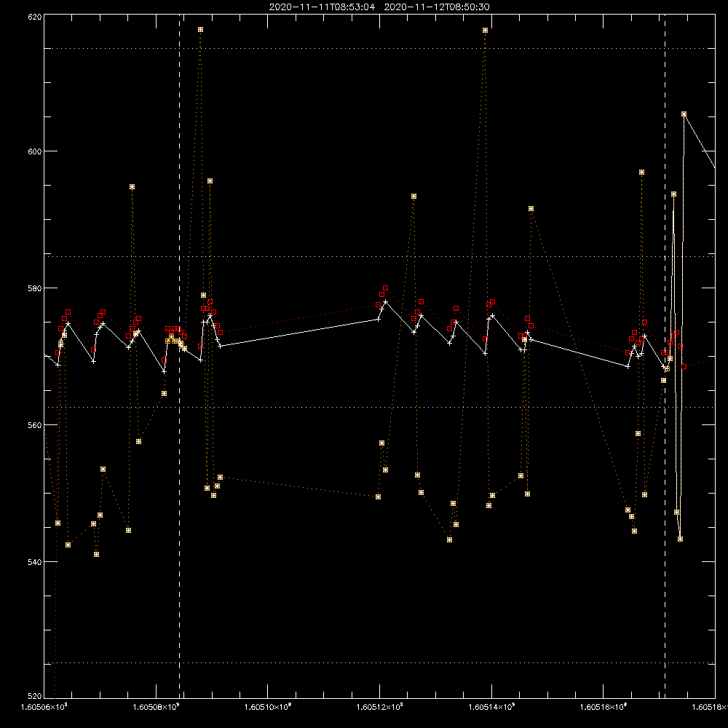Pick the highest red square marker at 580
This screenshot has height=728, width=728.
click(x=385, y=288)
